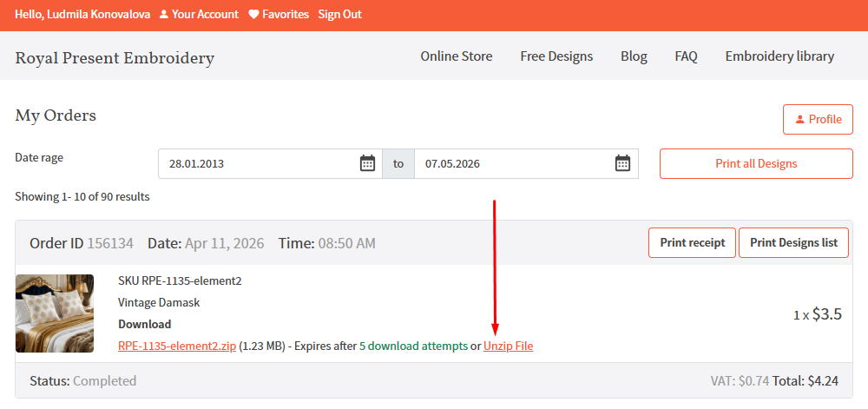The width and height of the screenshot is (868, 409).
Task: Go to Favorites
Action: (286, 15)
